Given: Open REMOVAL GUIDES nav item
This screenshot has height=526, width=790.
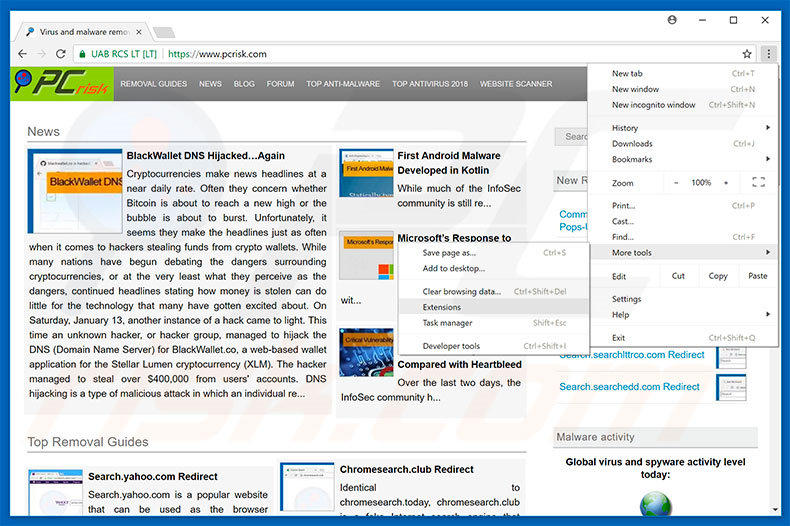Looking at the screenshot, I should [x=154, y=84].
